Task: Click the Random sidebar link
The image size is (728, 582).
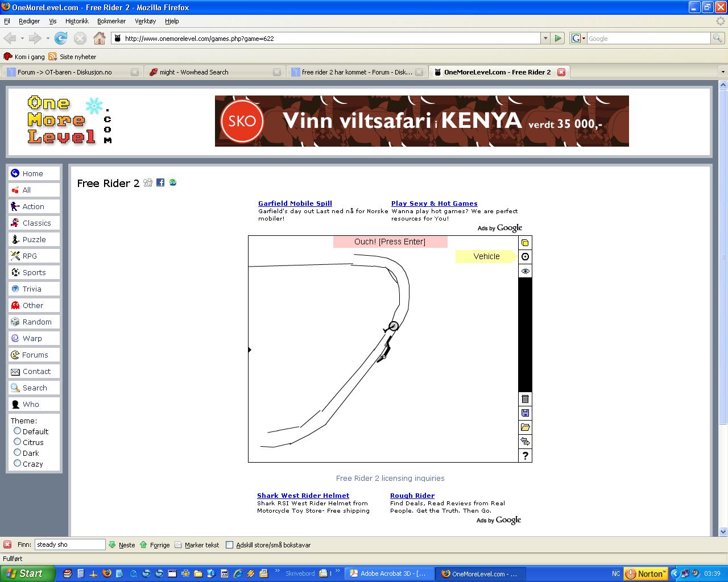Action: pos(34,322)
